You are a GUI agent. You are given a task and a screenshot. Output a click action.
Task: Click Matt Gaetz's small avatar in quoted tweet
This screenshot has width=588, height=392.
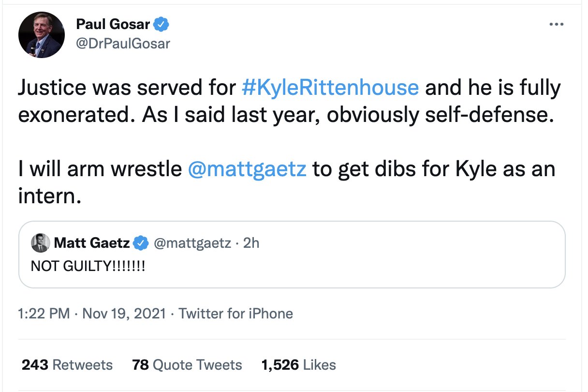pyautogui.click(x=40, y=243)
